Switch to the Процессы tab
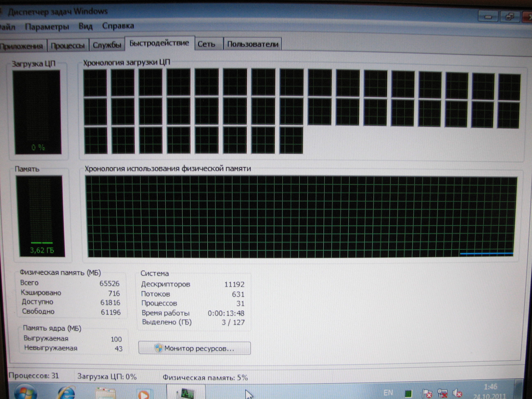Image resolution: width=532 pixels, height=399 pixels. point(68,46)
